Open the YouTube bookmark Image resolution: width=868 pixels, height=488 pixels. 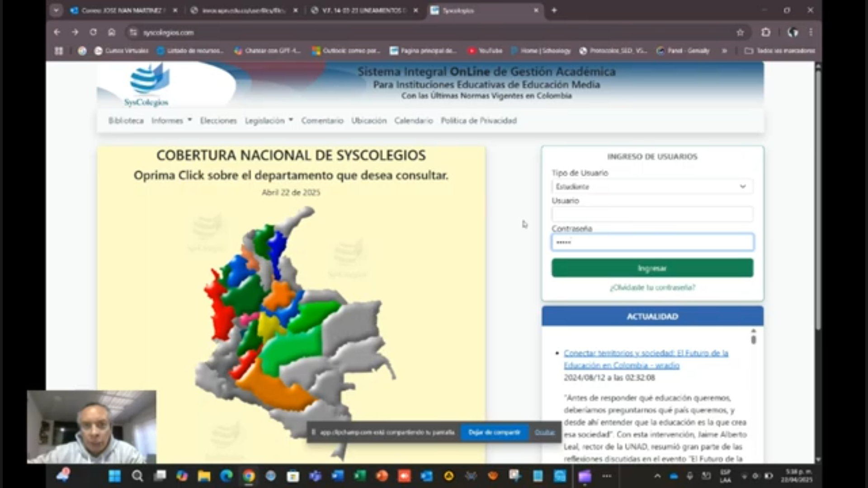point(486,51)
